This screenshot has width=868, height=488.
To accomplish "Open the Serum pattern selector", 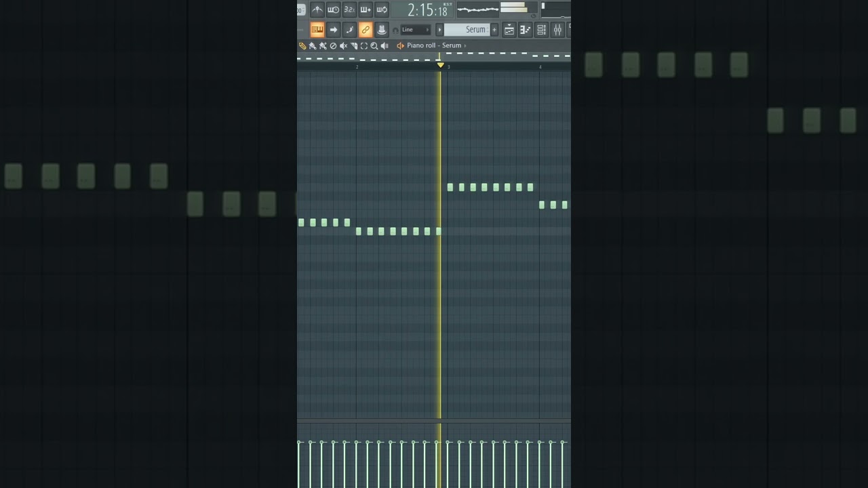I will (x=467, y=30).
